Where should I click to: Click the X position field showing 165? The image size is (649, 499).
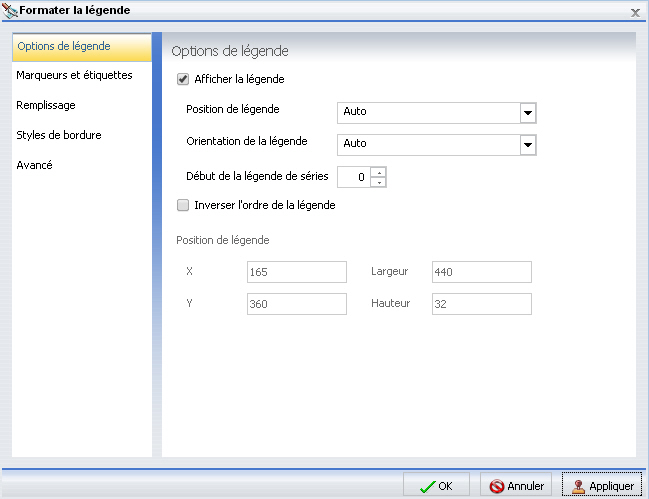tap(297, 272)
